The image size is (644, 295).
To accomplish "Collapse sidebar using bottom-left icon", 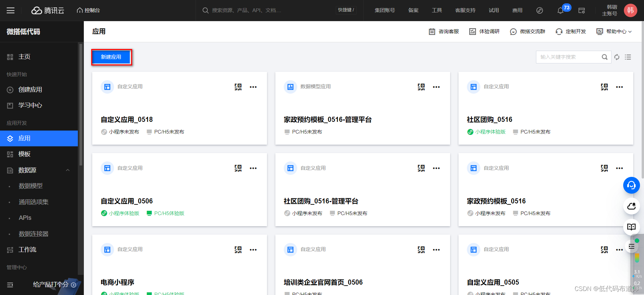I will pos(10,285).
